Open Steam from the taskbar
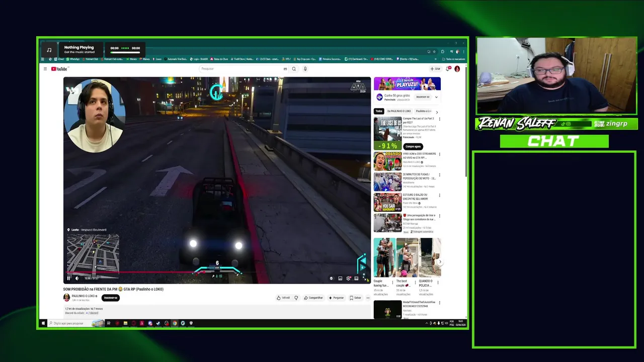Viewport: 644px width, 362px height. point(158,323)
